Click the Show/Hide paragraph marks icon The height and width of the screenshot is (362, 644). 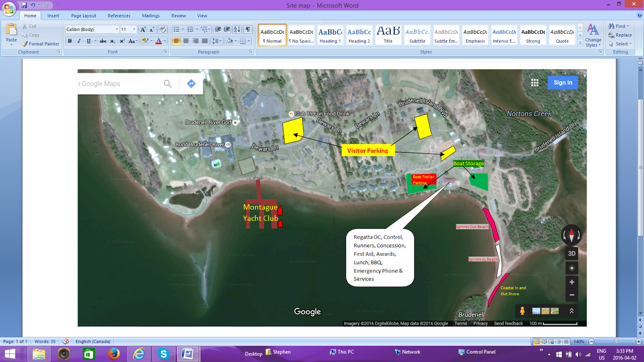pos(248,29)
